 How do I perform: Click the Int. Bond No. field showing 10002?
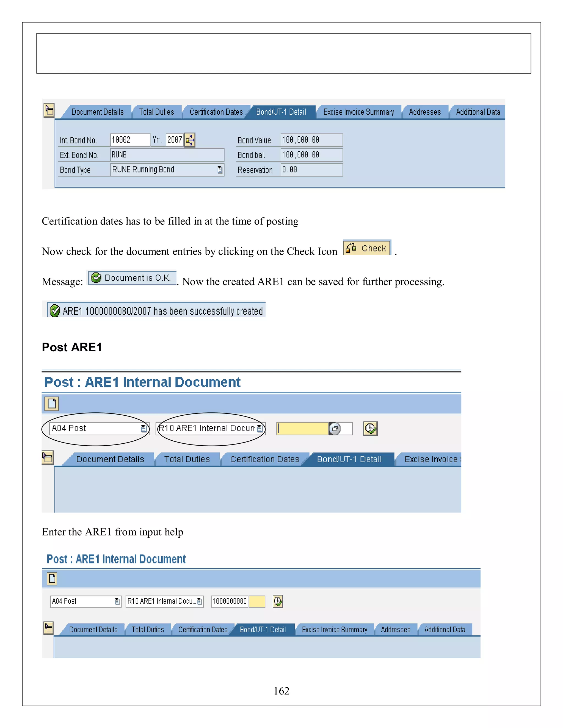[130, 140]
